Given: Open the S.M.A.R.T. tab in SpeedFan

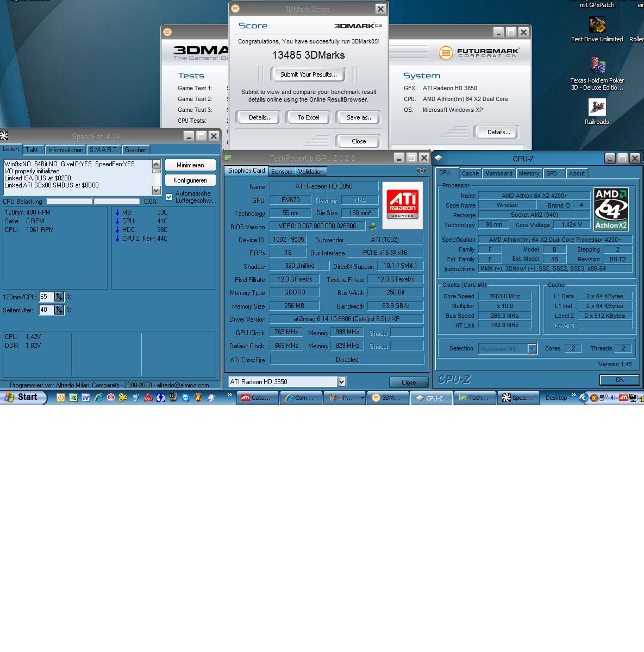Looking at the screenshot, I should (x=103, y=150).
